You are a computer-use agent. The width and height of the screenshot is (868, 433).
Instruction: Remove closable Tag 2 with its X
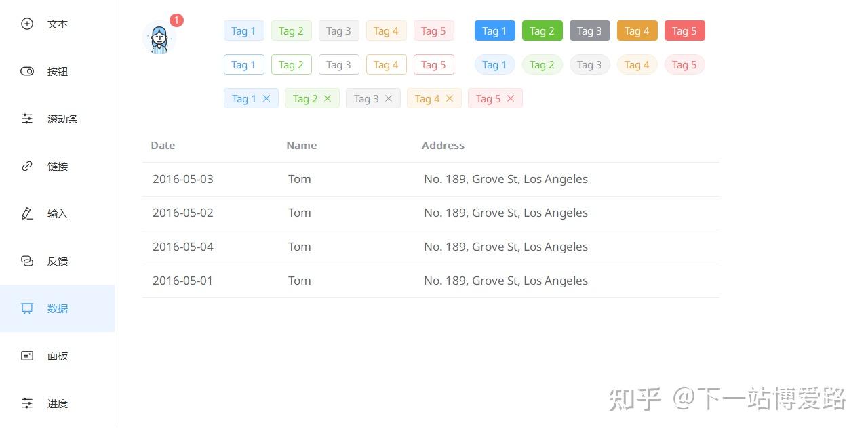[328, 98]
